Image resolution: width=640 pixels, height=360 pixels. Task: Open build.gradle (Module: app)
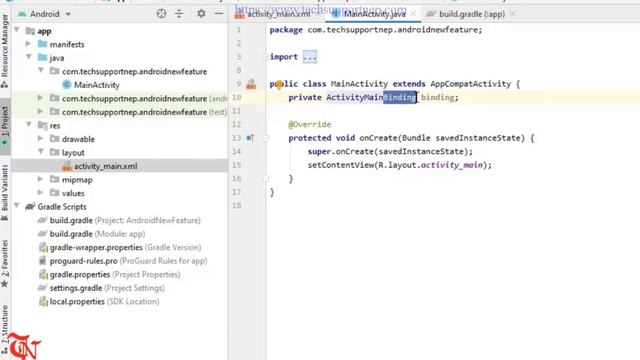(x=97, y=234)
